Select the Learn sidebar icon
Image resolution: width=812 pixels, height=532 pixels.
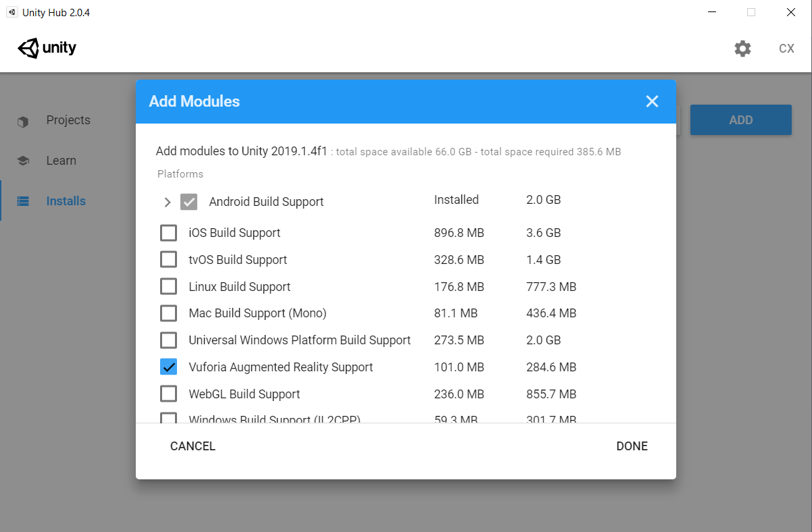(22, 160)
